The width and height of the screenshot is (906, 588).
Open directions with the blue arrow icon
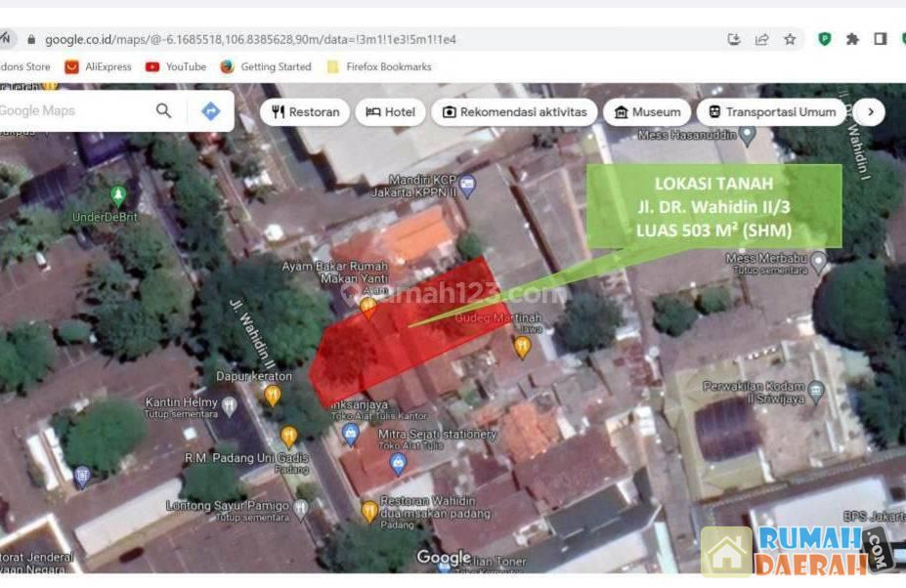210,111
